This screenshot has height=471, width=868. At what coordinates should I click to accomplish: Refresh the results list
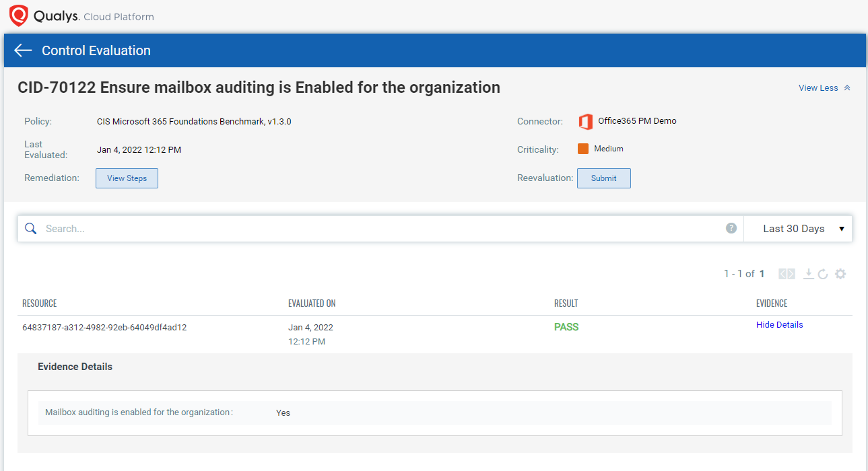pyautogui.click(x=823, y=274)
